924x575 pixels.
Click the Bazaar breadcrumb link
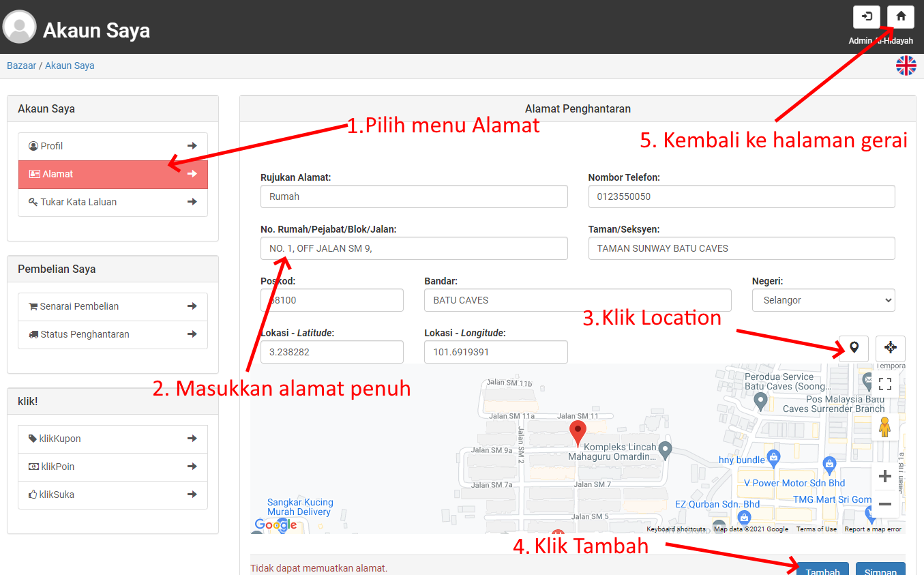[21, 65]
